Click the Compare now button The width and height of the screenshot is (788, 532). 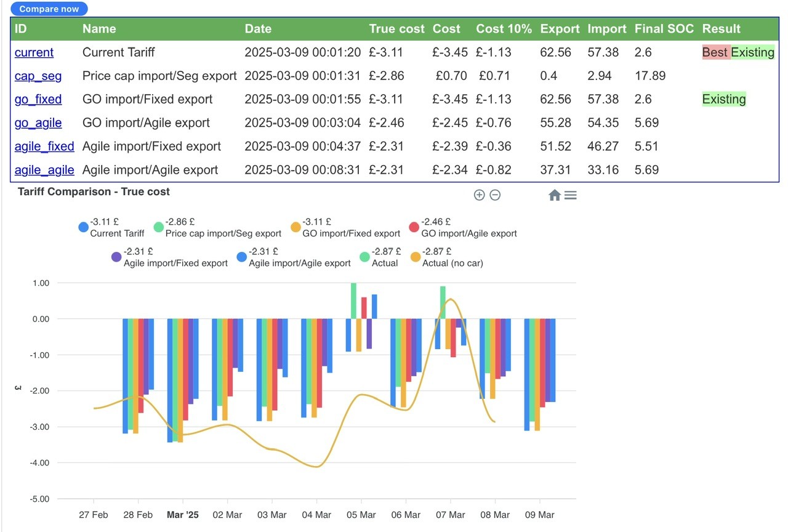pos(49,9)
